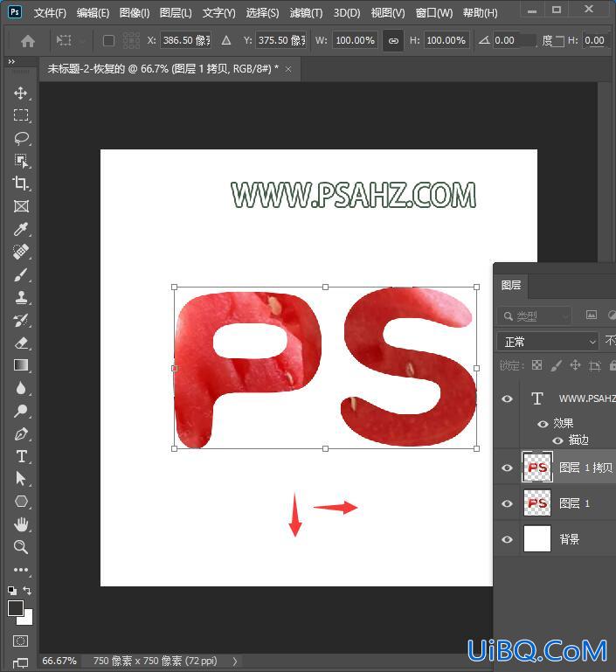Screen dimensions: 616x672
Task: Select the History Brush tool
Action: [21, 320]
